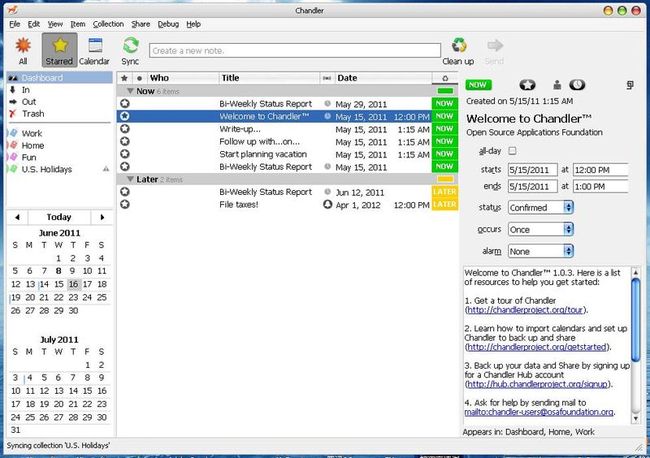
Task: Select the Out collection in sidebar
Action: [29, 102]
